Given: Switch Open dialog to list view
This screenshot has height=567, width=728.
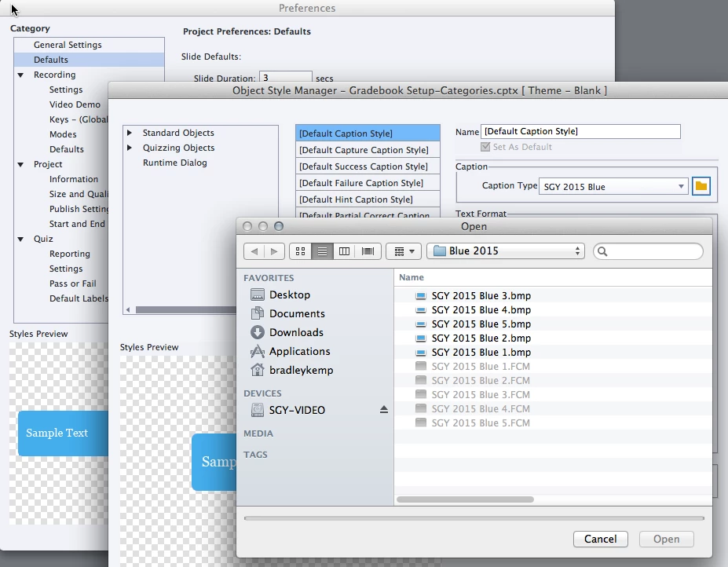Looking at the screenshot, I should pos(322,251).
